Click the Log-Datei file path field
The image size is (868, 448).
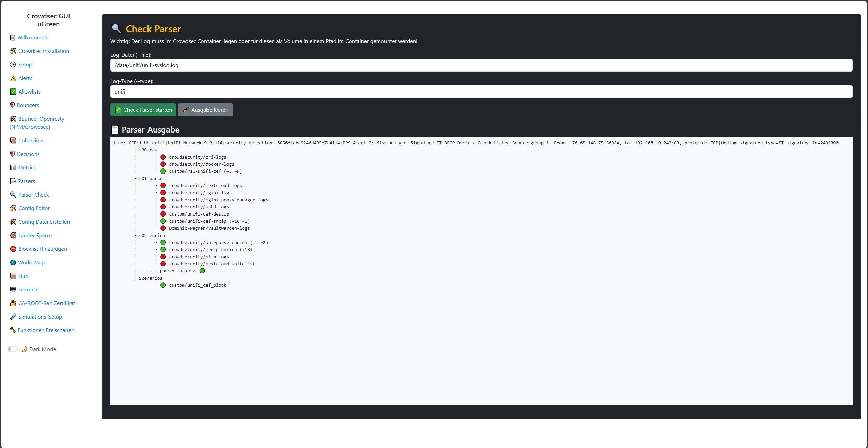481,65
